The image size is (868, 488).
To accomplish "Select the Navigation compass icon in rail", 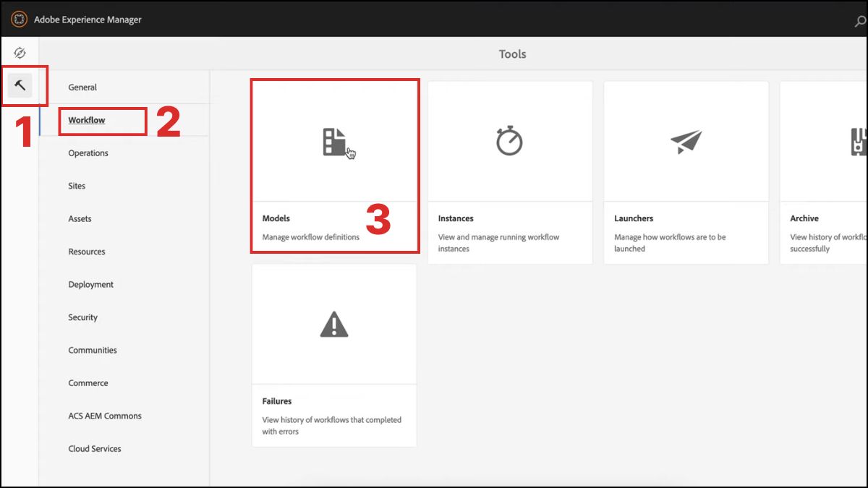I will click(x=20, y=53).
